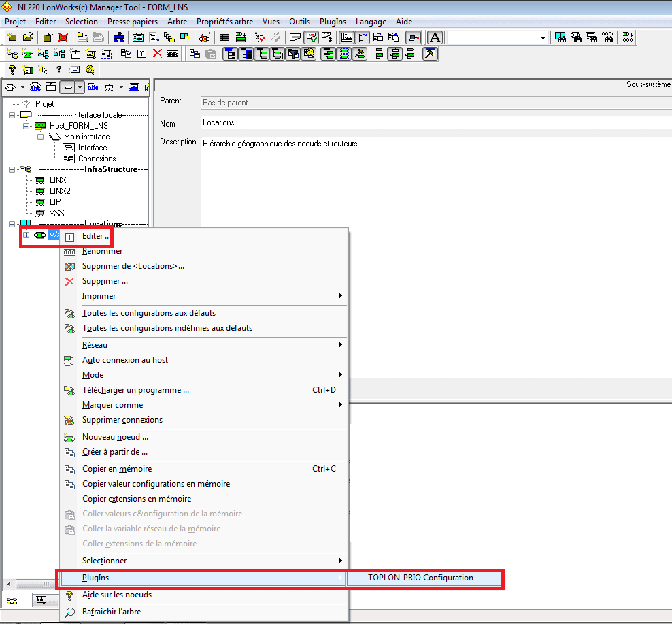Click the red X delete icon in toolbar
Screen dimensions: 672x624
[x=157, y=54]
